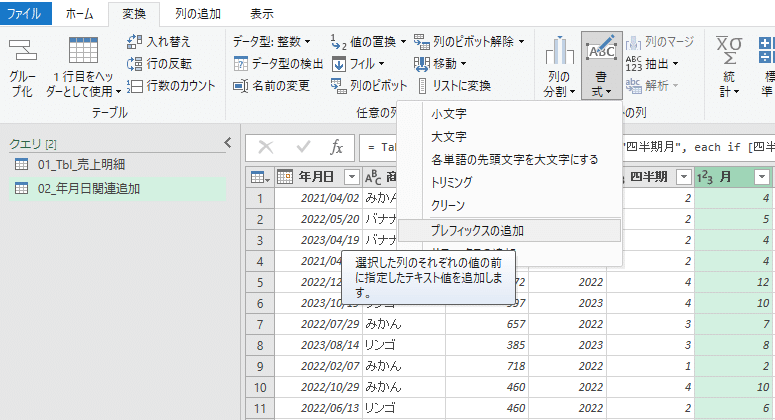Click the 行数のカウント button
The width and height of the screenshot is (775, 420).
pos(171,85)
